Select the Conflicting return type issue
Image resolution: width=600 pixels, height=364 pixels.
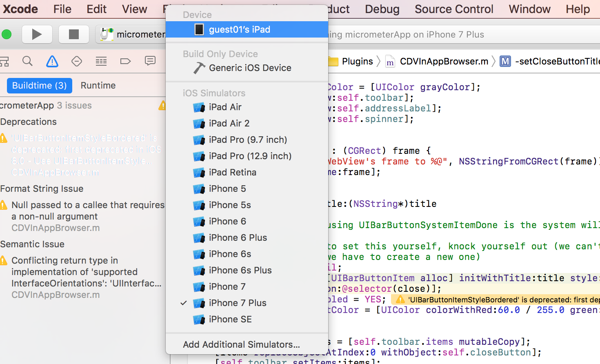(x=82, y=278)
